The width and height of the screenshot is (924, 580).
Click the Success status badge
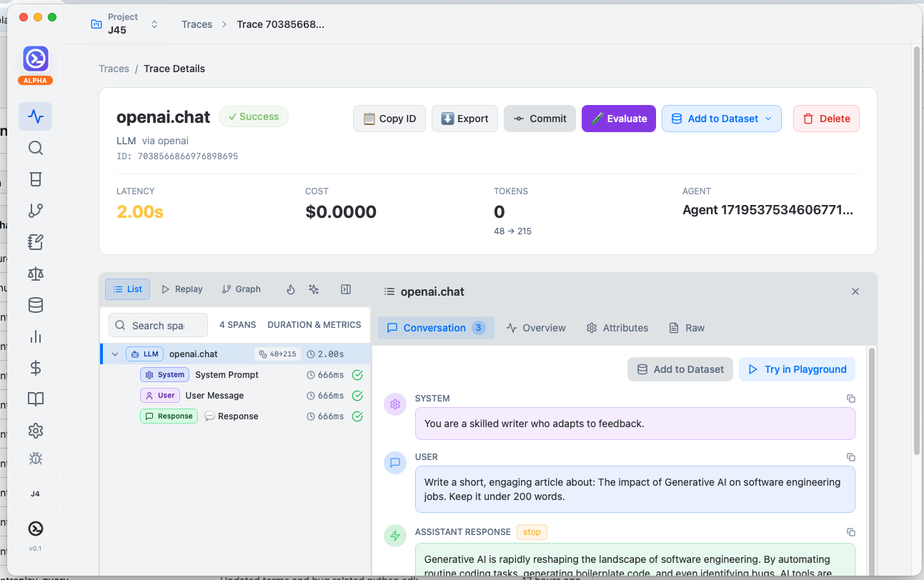(254, 116)
